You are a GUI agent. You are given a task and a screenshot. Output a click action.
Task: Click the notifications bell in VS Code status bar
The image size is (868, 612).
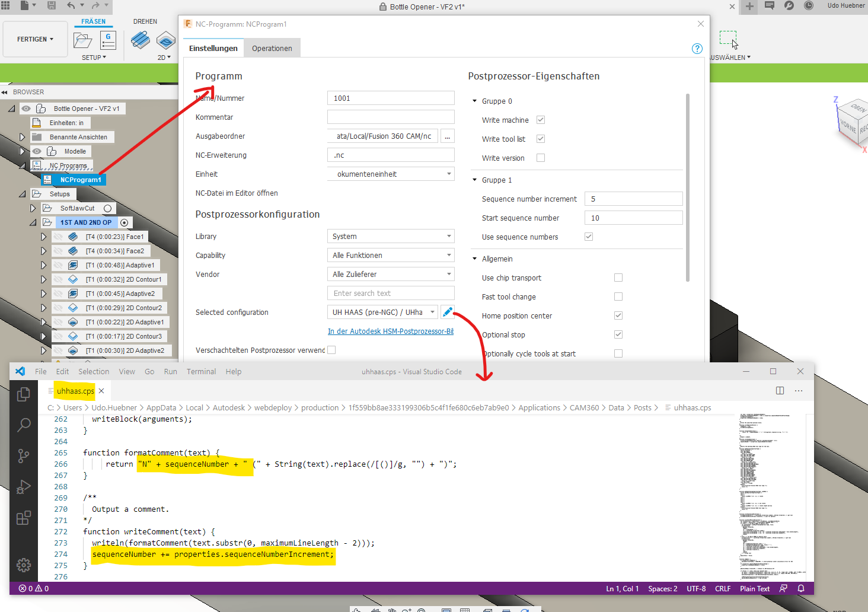[800, 588]
